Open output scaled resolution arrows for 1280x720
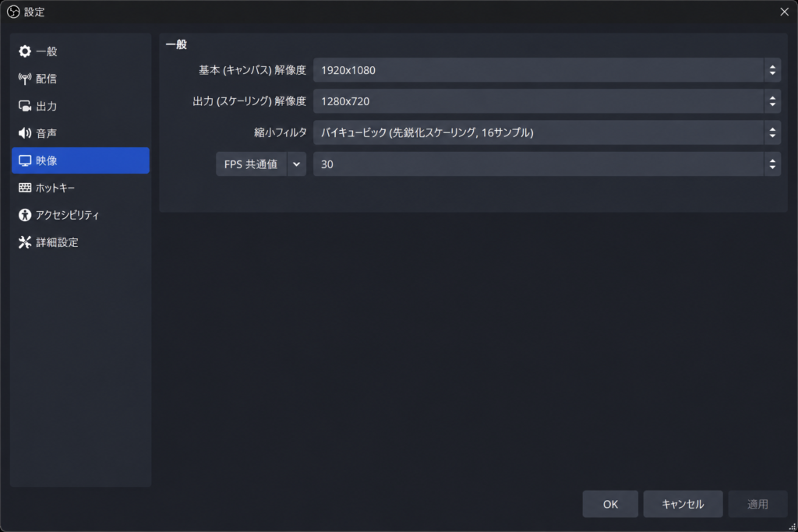 click(x=772, y=101)
